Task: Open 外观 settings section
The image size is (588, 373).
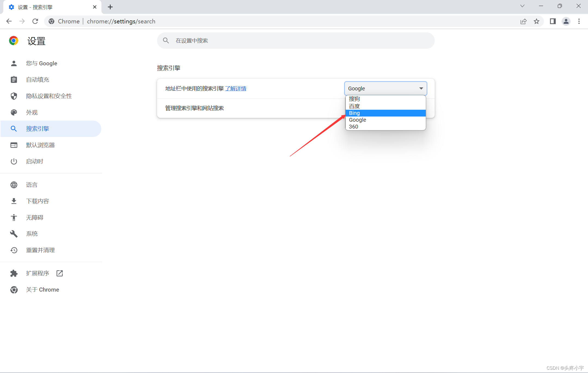Action: 51,112
